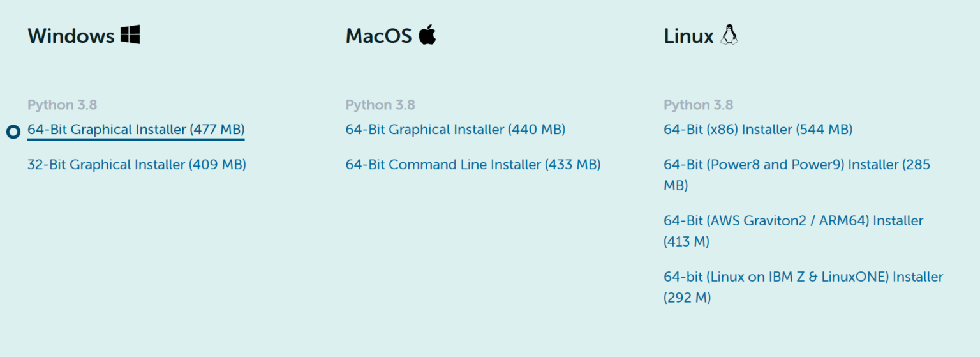The width and height of the screenshot is (980, 357).
Task: Click the Linux heading text
Action: tap(688, 36)
